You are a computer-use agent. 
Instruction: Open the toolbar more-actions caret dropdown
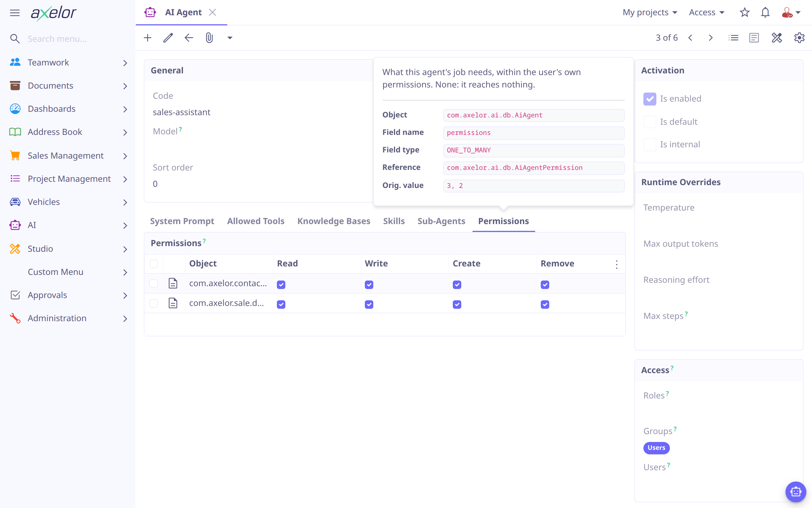click(230, 38)
